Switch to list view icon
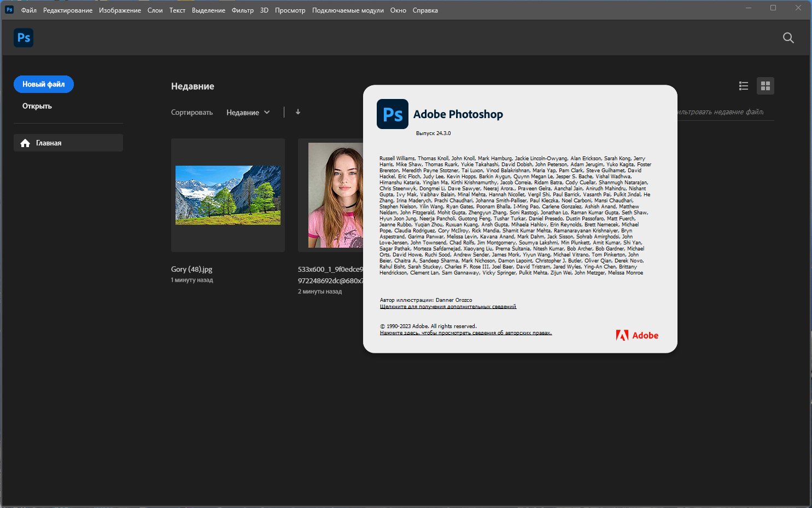This screenshot has height=508, width=812. 743,86
